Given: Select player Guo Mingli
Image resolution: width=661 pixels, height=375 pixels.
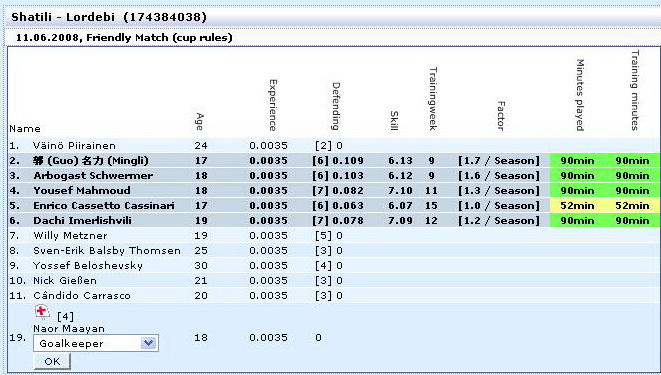Looking at the screenshot, I should 91,161.
